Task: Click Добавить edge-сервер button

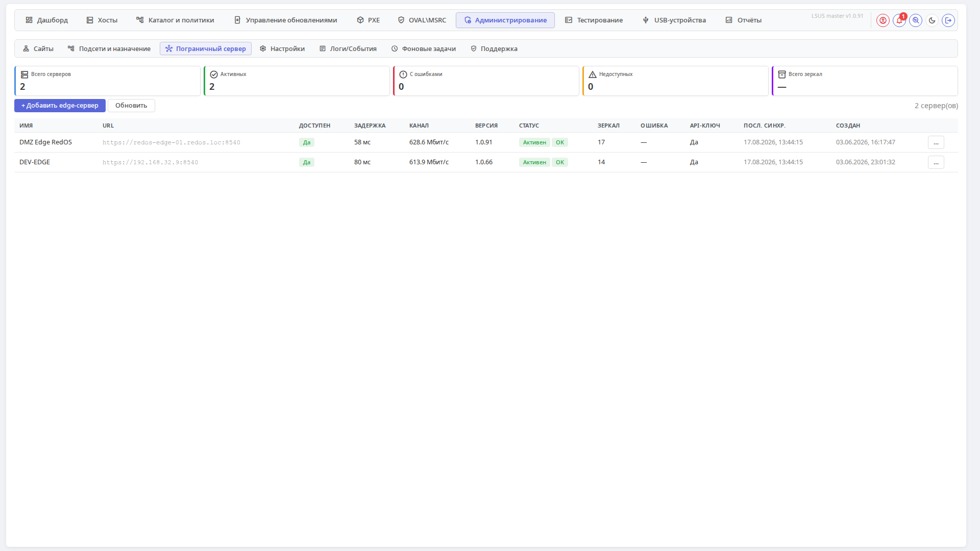Action: [60, 106]
